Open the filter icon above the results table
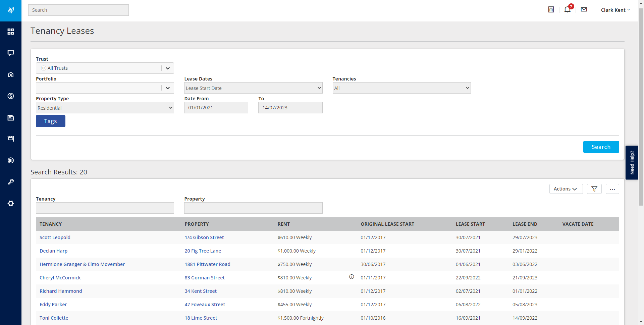The image size is (644, 325). coord(594,189)
